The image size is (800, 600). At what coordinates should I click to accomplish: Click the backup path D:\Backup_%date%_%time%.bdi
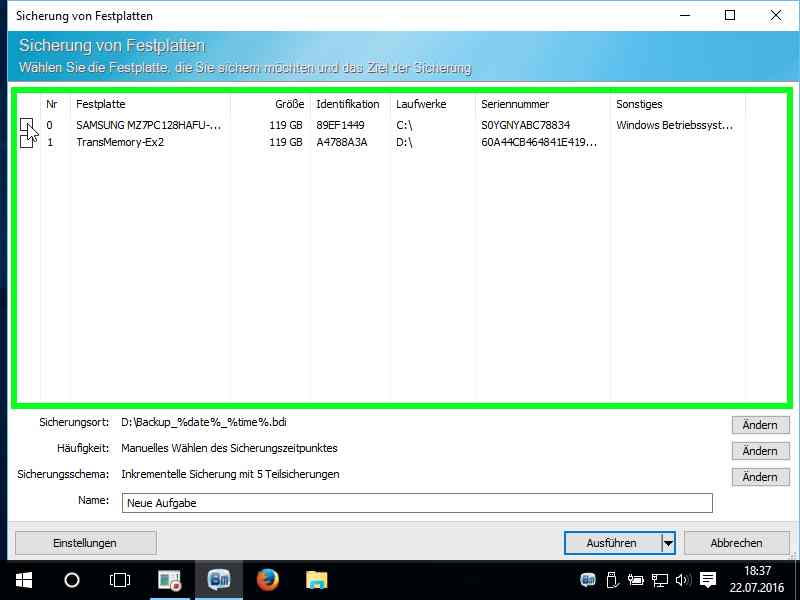click(x=204, y=422)
